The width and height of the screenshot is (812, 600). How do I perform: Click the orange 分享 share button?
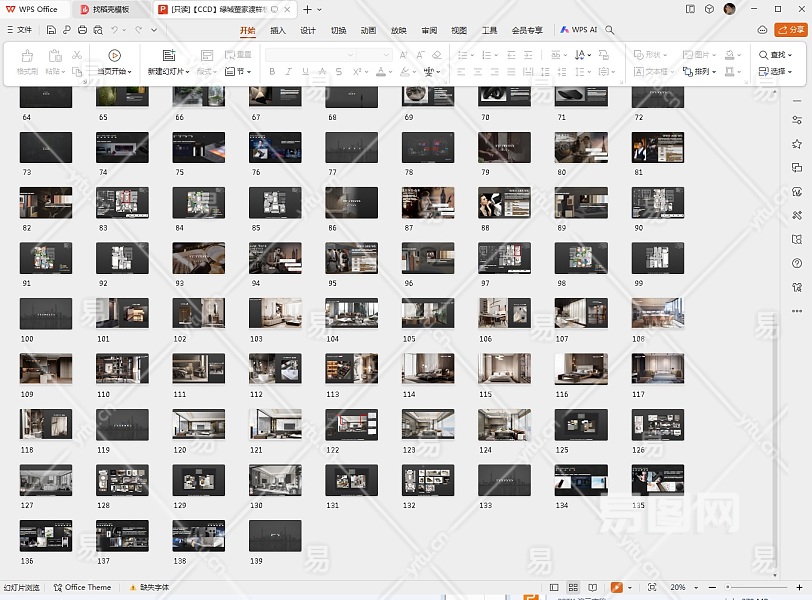[790, 30]
